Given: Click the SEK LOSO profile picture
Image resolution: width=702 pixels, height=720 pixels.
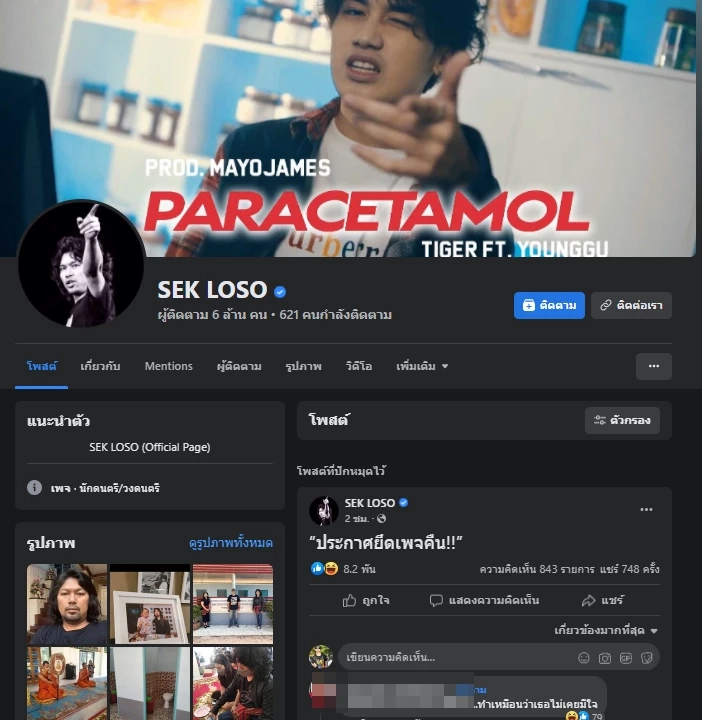Looking at the screenshot, I should (81, 264).
